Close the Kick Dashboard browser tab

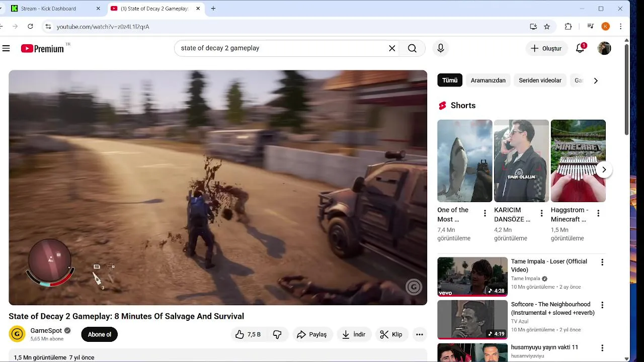click(98, 9)
